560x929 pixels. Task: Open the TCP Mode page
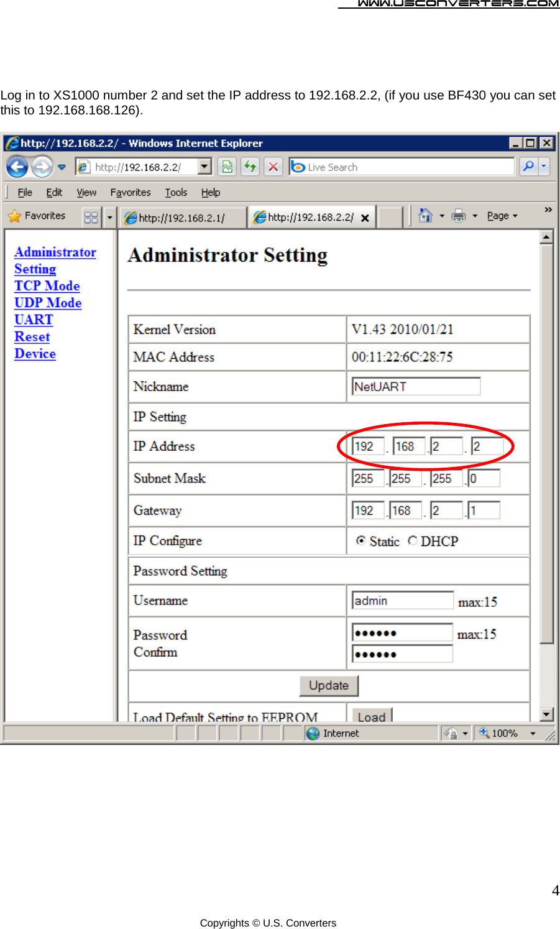click(47, 286)
